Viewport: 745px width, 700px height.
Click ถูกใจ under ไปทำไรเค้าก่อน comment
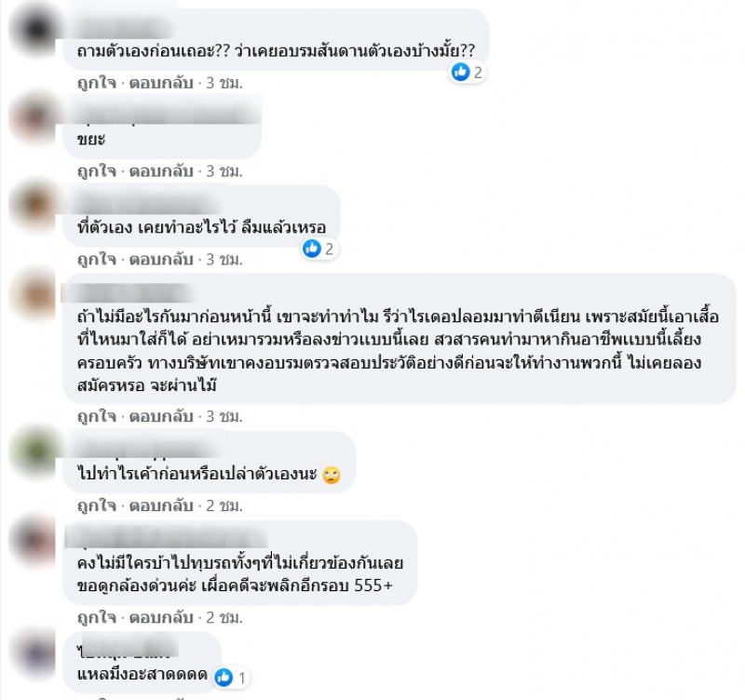(x=97, y=505)
